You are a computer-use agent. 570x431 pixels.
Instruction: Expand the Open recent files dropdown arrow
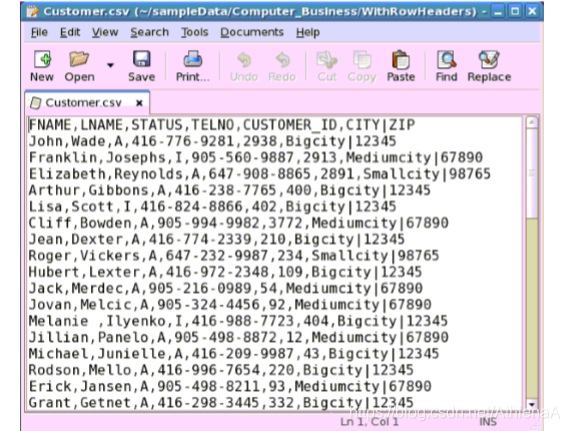pyautogui.click(x=110, y=65)
